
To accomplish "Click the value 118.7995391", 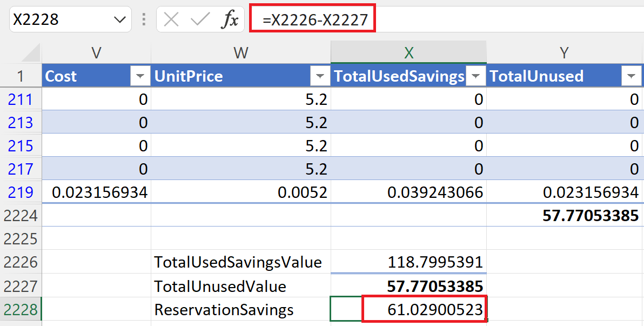I will pyautogui.click(x=408, y=262).
